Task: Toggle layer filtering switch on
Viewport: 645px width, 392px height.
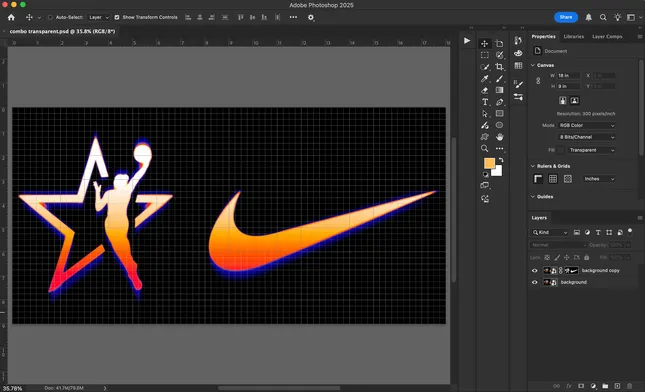Action: 630,232
